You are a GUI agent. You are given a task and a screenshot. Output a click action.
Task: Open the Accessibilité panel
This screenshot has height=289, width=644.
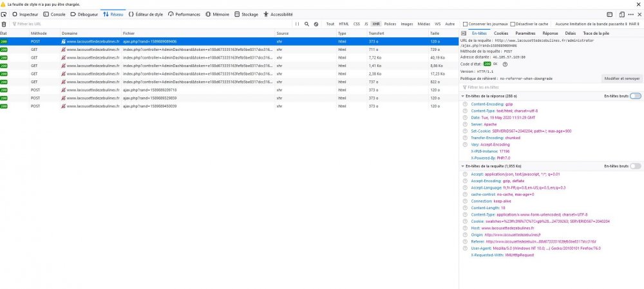pos(278,14)
